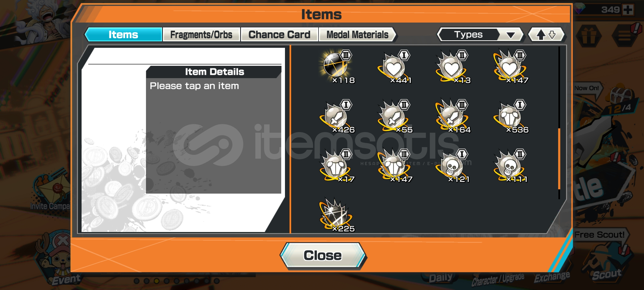This screenshot has width=644, height=290.
Task: Select sword orb tier II x55
Action: tap(395, 116)
